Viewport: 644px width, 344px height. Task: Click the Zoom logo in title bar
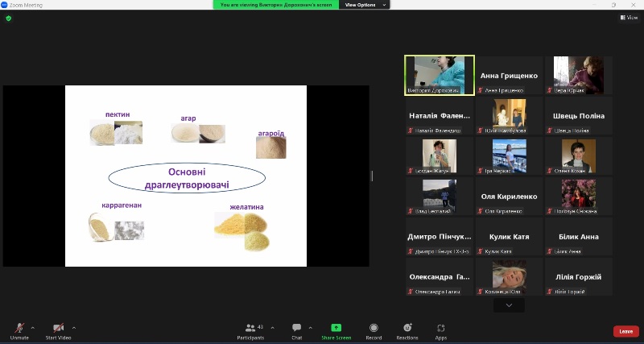click(x=4, y=5)
